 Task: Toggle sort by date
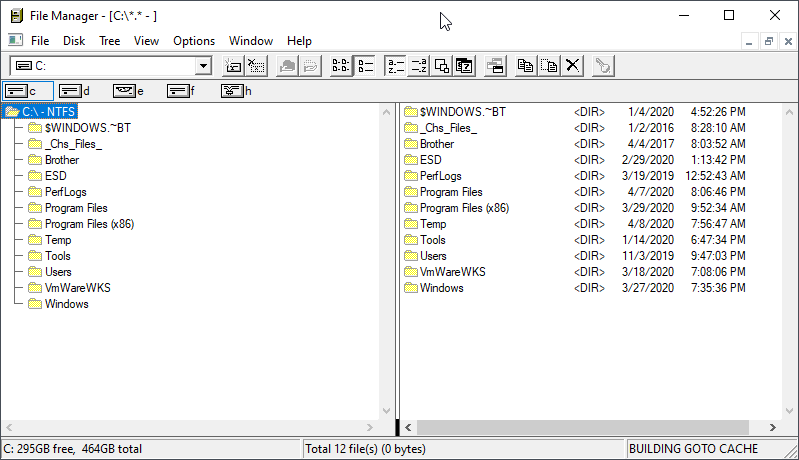pyautogui.click(x=464, y=66)
